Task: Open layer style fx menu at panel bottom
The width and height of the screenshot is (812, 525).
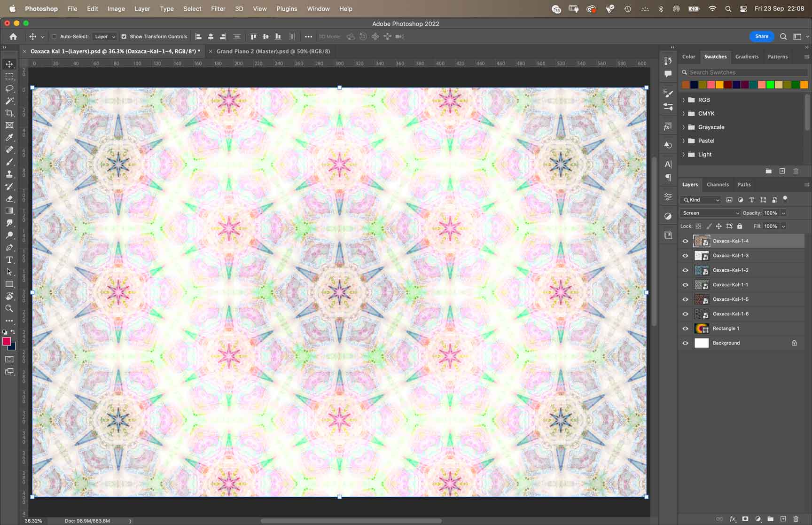Action: [x=733, y=519]
